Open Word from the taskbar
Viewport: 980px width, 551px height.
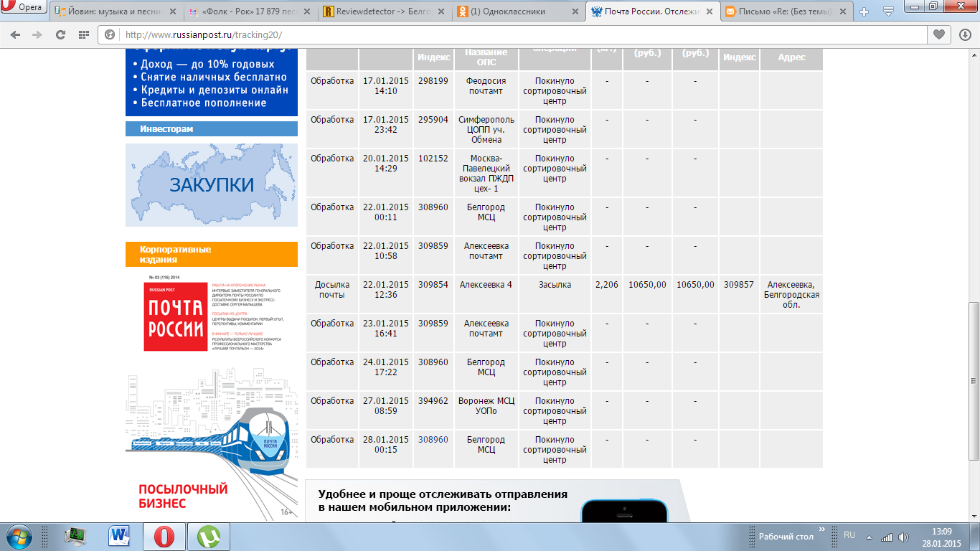119,536
